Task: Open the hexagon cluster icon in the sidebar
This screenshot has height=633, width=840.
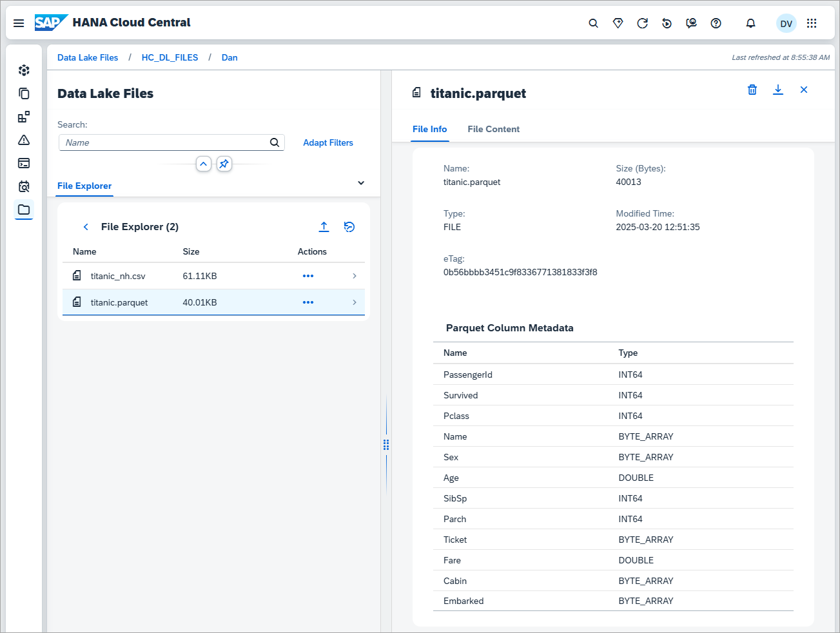Action: pyautogui.click(x=24, y=70)
